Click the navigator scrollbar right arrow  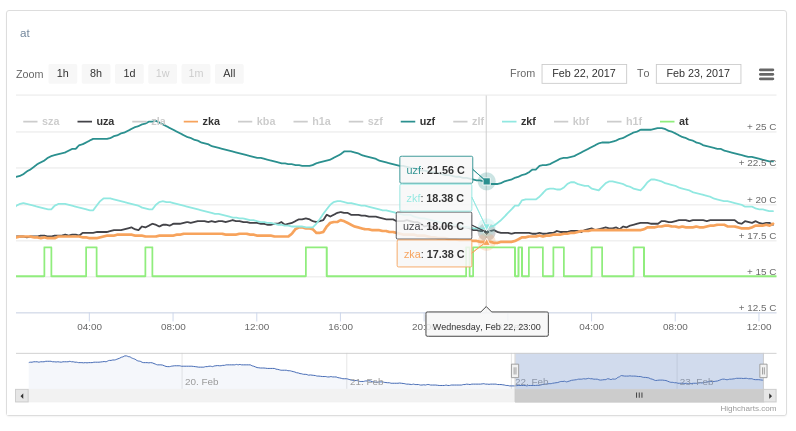770,396
